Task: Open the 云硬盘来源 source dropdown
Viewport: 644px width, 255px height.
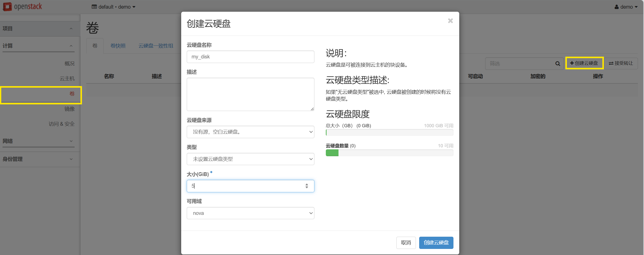Action: (x=250, y=132)
